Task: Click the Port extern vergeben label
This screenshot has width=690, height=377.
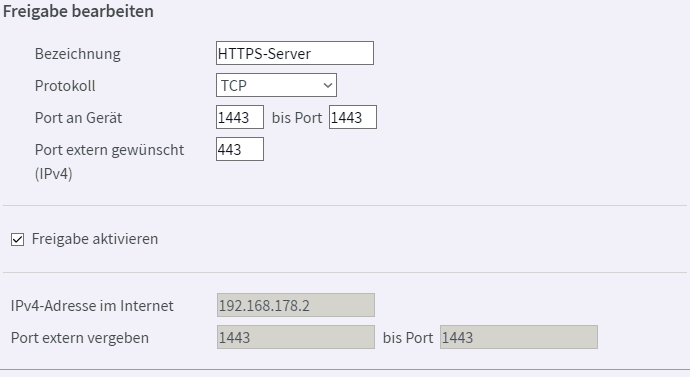Action: 80,338
